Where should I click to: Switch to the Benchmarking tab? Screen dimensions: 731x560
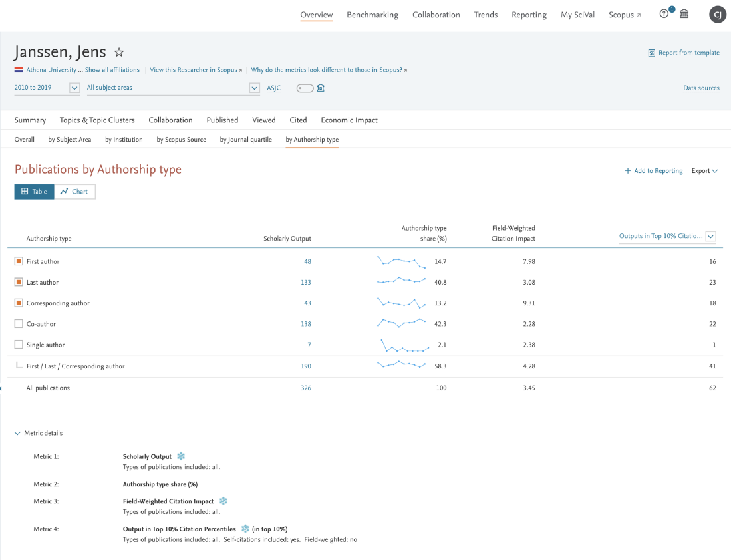[x=372, y=15]
